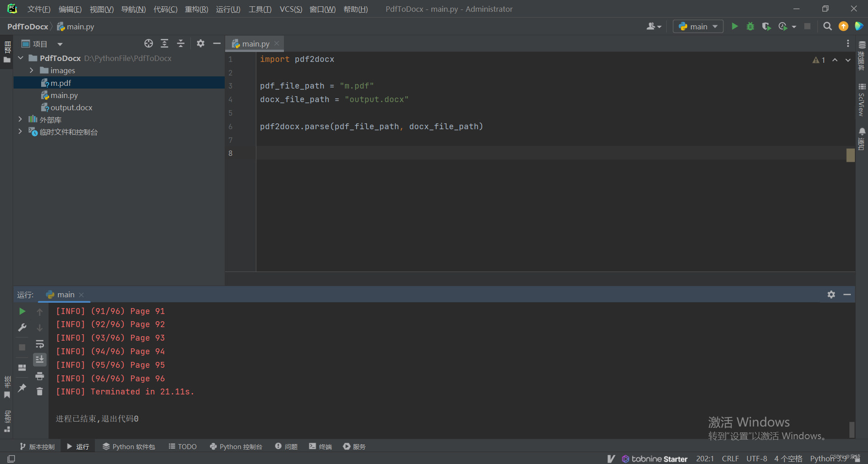Change UTF-8 file encoding in status bar
The width and height of the screenshot is (868, 464).
pyautogui.click(x=756, y=459)
